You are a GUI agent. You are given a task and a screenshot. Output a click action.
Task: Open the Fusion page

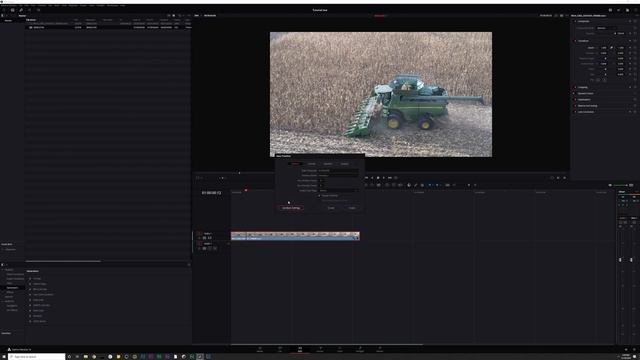coord(320,349)
